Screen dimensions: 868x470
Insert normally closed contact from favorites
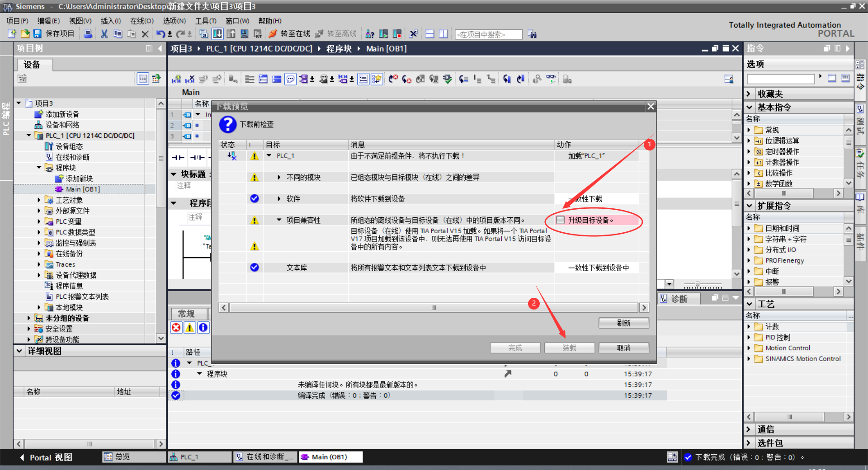(x=197, y=157)
